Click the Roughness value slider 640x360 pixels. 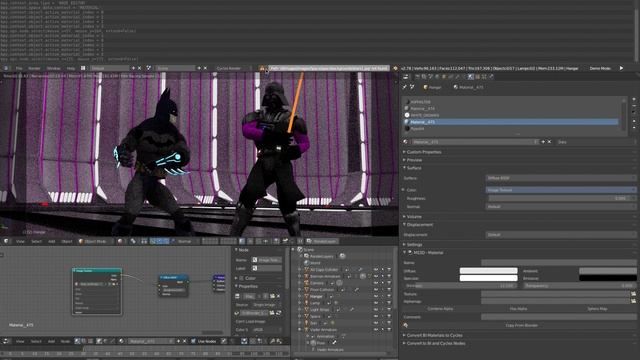coord(562,198)
